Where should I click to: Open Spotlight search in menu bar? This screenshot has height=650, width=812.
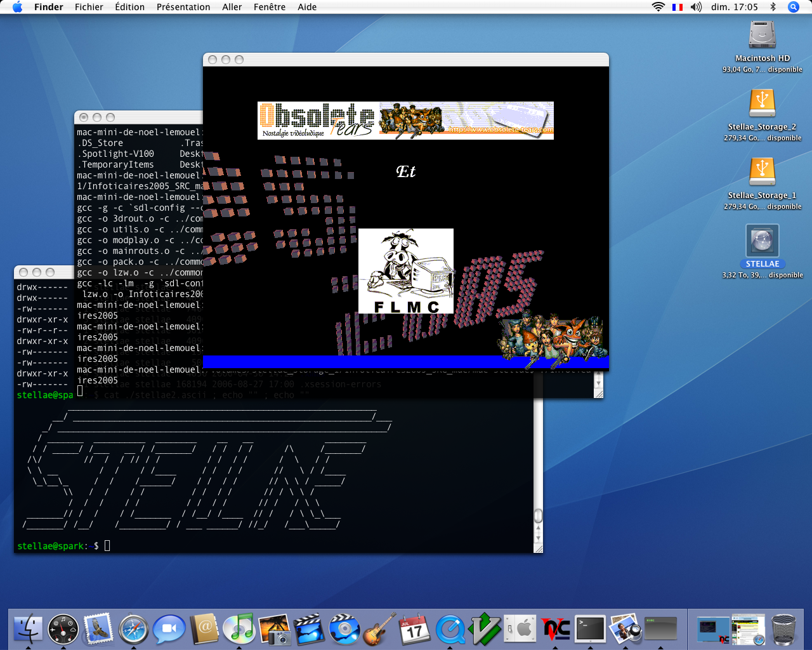(794, 7)
